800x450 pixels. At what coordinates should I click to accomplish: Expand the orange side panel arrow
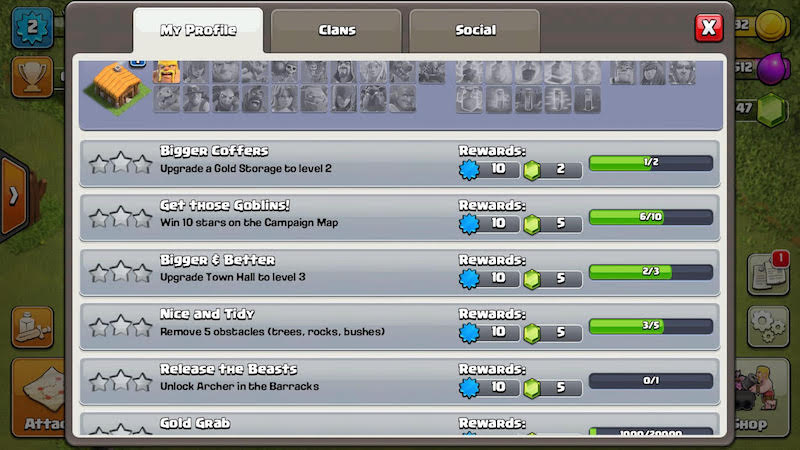(14, 196)
